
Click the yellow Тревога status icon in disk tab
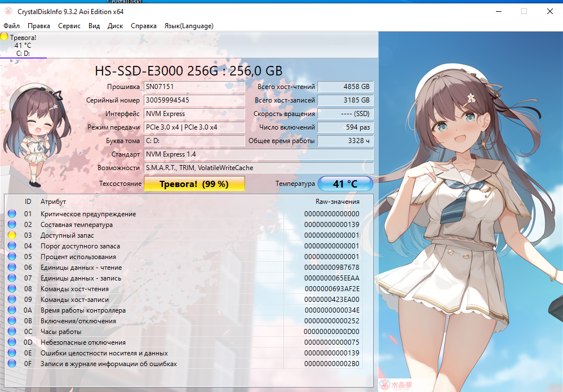[x=4, y=37]
